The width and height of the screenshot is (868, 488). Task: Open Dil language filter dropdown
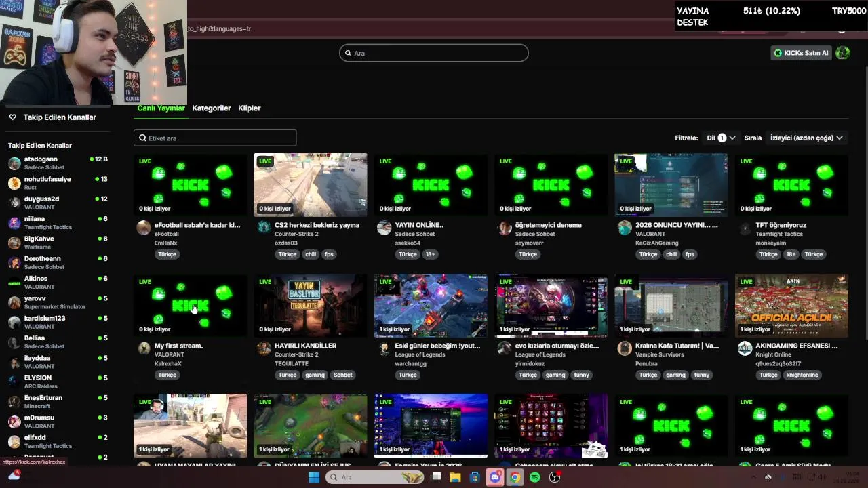click(x=721, y=138)
